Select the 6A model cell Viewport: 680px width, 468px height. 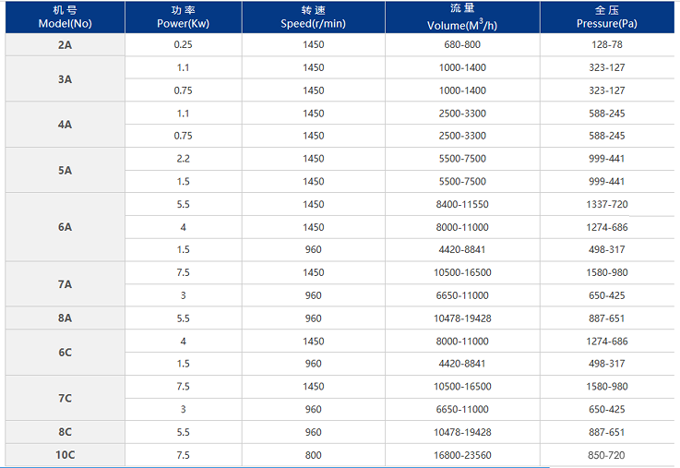coord(64,227)
